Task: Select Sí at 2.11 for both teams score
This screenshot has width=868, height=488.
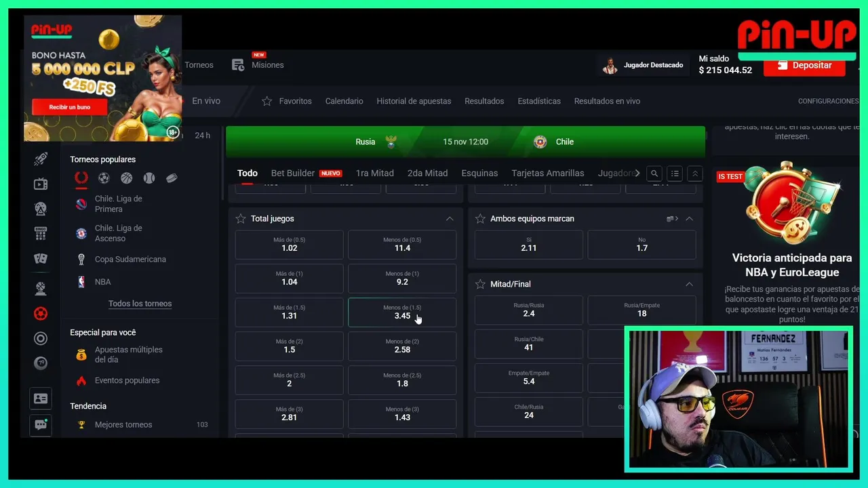Action: click(x=529, y=244)
